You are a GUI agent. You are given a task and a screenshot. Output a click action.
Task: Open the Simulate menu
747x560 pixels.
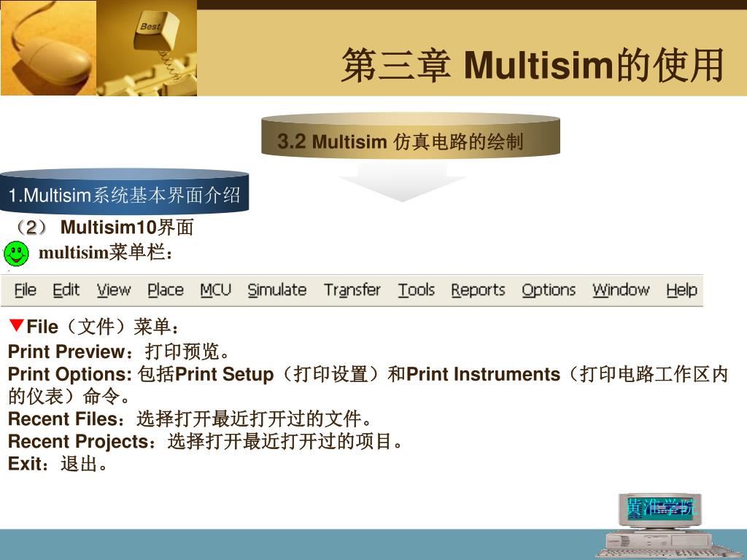[276, 290]
